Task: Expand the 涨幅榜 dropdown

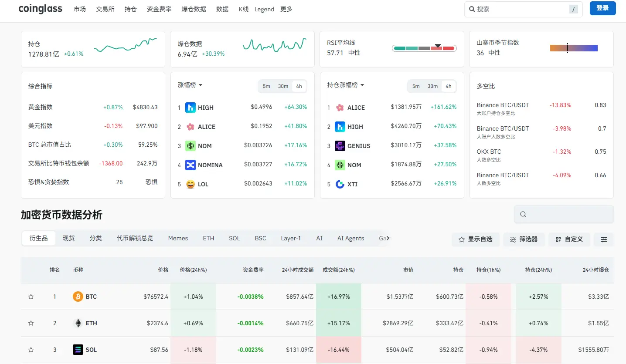Action: coord(190,85)
